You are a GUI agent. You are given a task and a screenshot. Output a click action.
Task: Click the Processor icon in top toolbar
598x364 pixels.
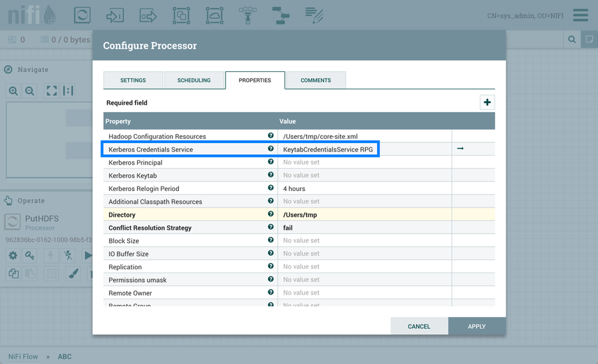pos(82,15)
